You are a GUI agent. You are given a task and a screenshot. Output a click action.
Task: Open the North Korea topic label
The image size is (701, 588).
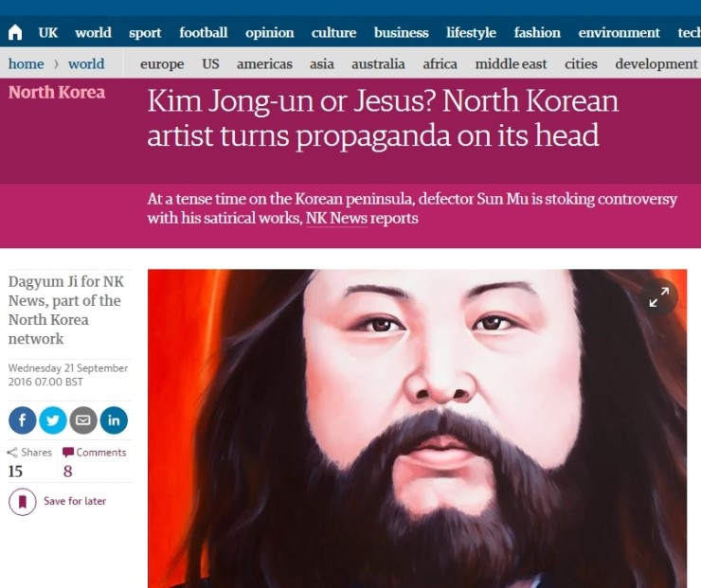tap(57, 93)
